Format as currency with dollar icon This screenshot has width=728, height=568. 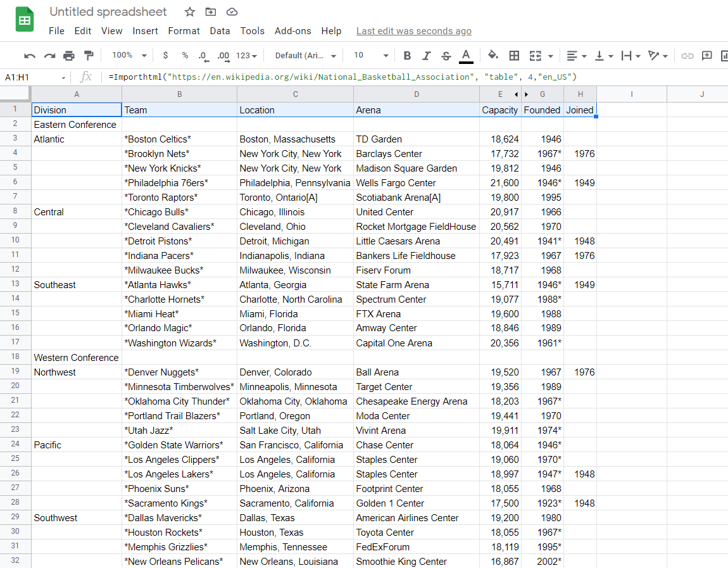coord(165,55)
